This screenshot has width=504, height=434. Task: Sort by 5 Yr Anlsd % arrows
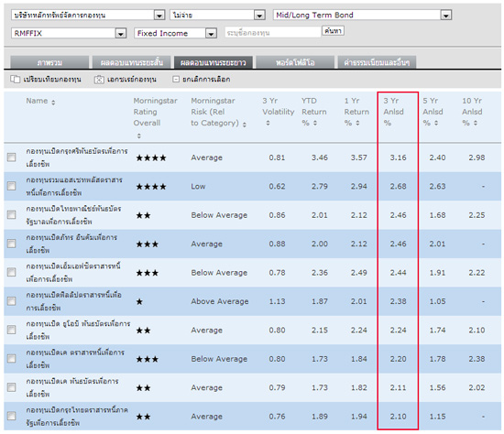point(436,123)
